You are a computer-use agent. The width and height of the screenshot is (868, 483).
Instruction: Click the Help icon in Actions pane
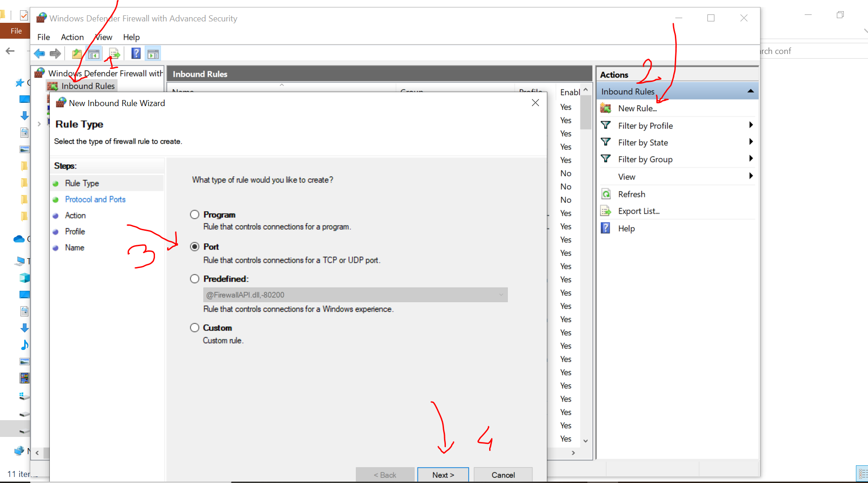pyautogui.click(x=606, y=228)
